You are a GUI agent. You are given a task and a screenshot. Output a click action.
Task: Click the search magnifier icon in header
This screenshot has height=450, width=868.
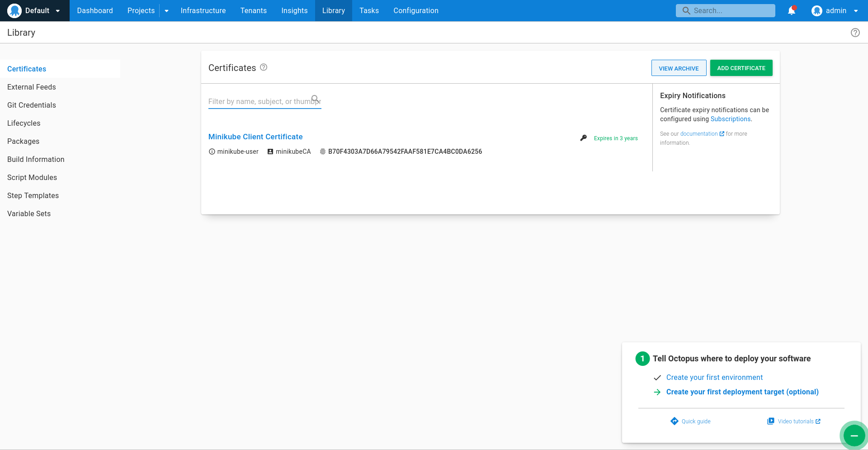(686, 10)
